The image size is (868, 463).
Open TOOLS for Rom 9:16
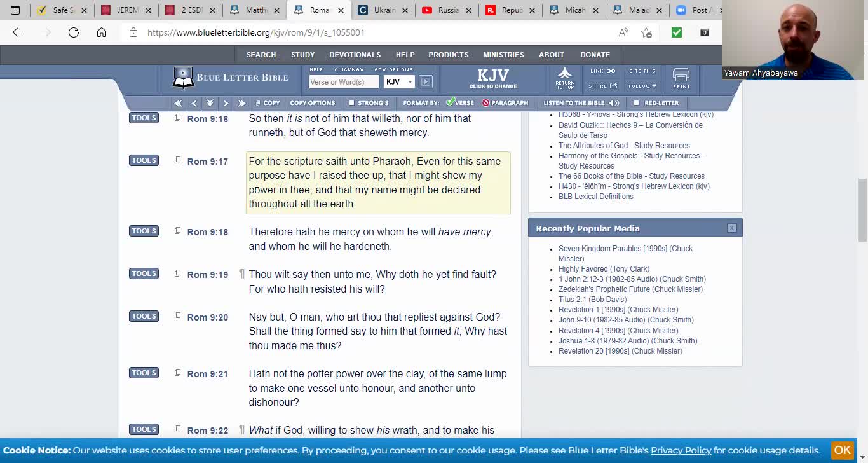(144, 118)
